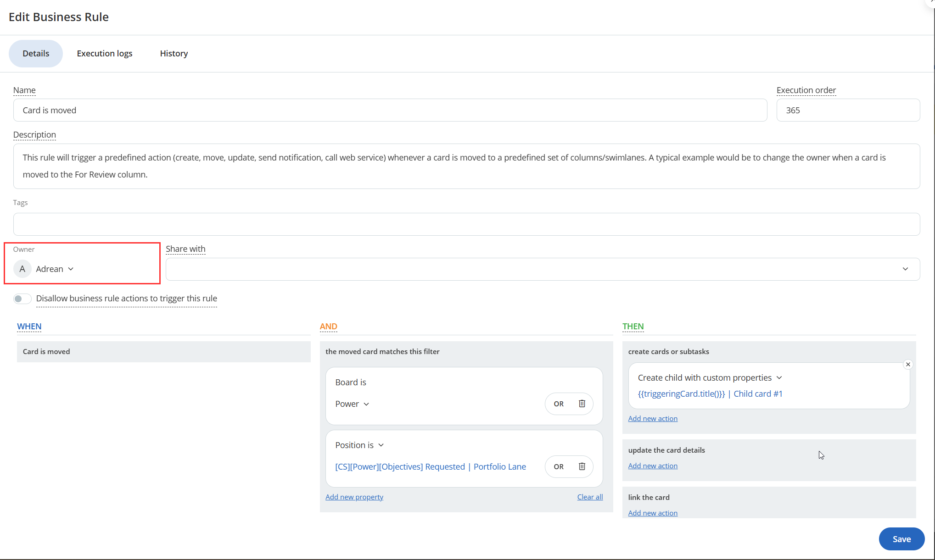This screenshot has height=560, width=935.
Task: Click the Save button
Action: coord(901,539)
